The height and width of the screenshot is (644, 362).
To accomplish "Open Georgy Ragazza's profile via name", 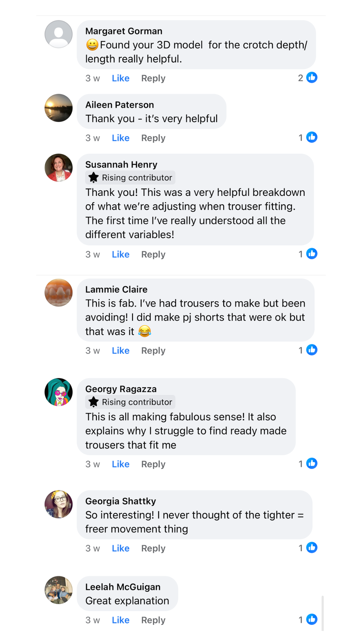I will click(x=121, y=389).
